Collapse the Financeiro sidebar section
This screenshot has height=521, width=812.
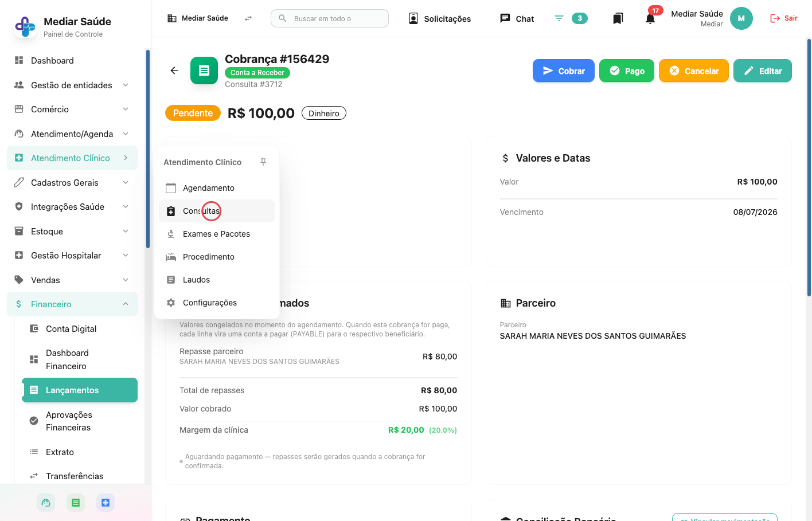point(72,304)
